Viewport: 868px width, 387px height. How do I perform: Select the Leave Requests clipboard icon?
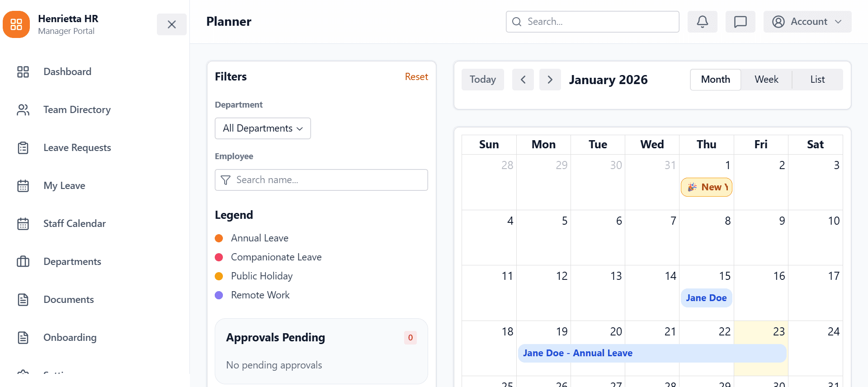pyautogui.click(x=23, y=147)
